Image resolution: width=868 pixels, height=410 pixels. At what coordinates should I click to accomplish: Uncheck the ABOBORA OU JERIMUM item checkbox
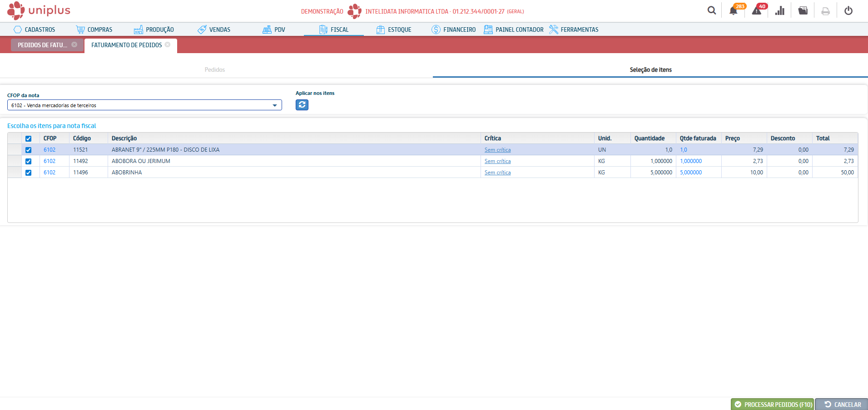tap(29, 161)
